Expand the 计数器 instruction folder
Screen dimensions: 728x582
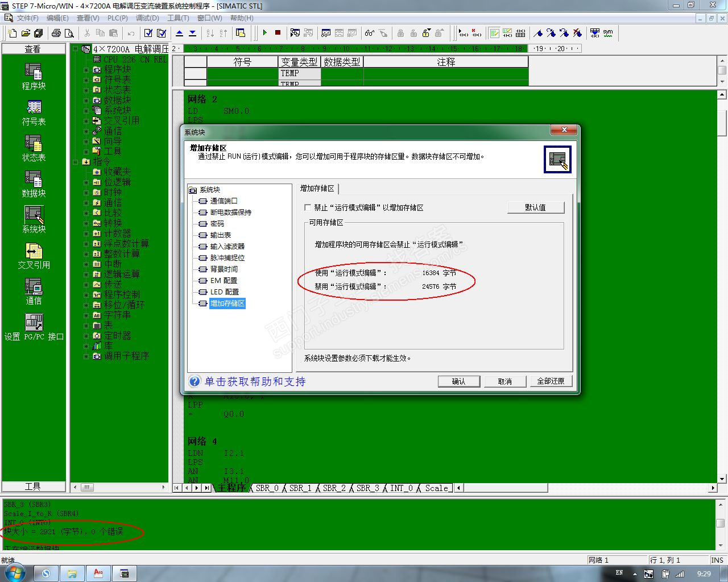pos(86,234)
